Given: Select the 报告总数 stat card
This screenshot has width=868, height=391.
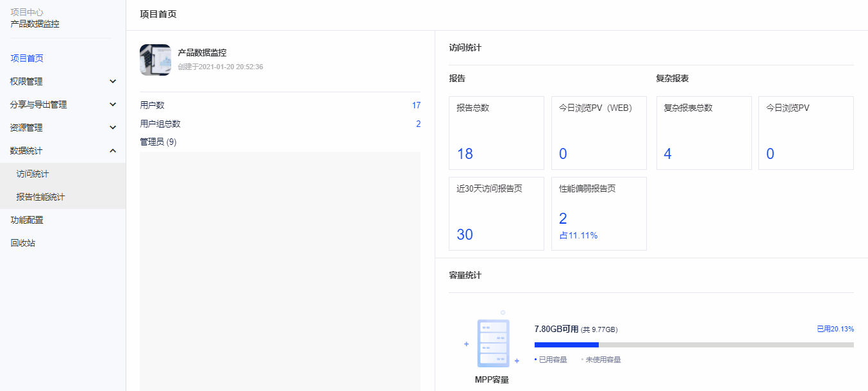Looking at the screenshot, I should click(x=496, y=133).
